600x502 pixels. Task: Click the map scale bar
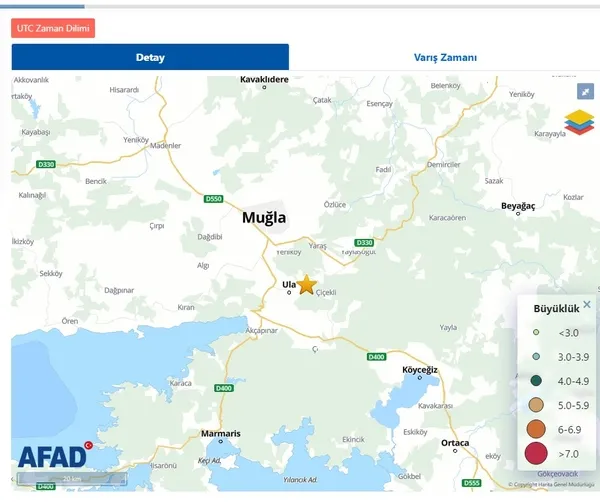pyautogui.click(x=72, y=479)
